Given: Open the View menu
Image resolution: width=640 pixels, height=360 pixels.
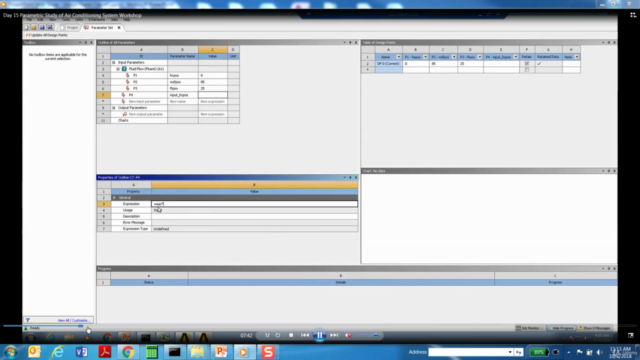Looking at the screenshot, I should coord(53,19).
